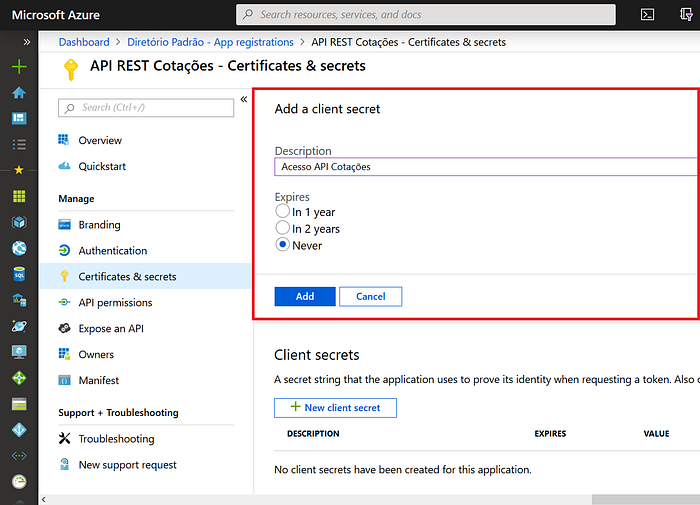Click the EXPIRES column header
Screen dimensions: 700x505
pos(550,434)
